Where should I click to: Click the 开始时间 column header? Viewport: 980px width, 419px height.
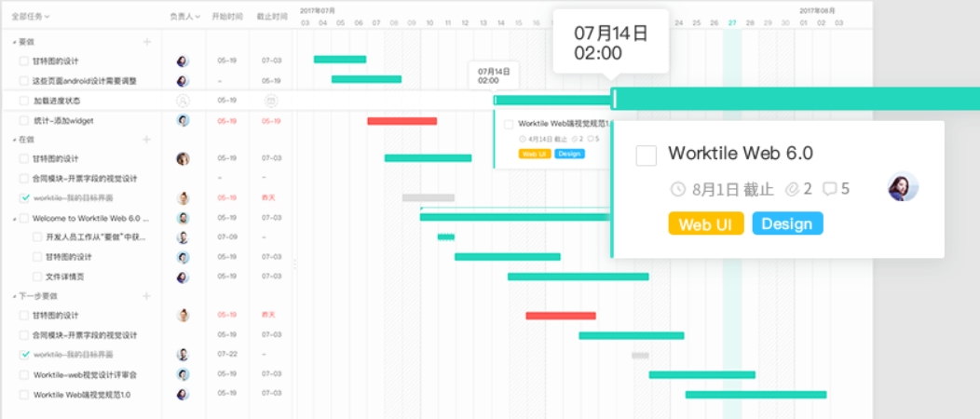pyautogui.click(x=227, y=16)
